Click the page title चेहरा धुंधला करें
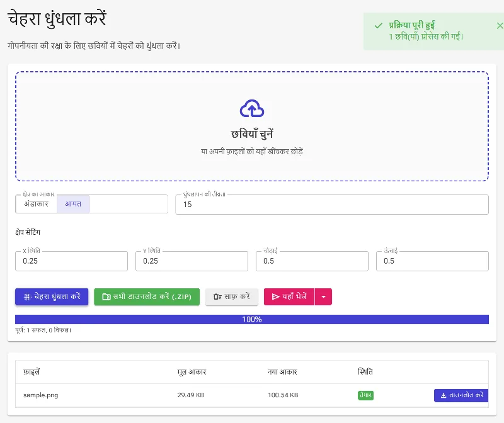Viewport: 504px width, 423px height. click(57, 18)
